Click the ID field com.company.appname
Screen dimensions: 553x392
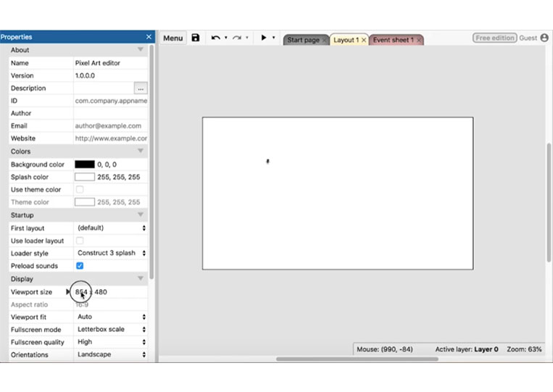tap(111, 101)
